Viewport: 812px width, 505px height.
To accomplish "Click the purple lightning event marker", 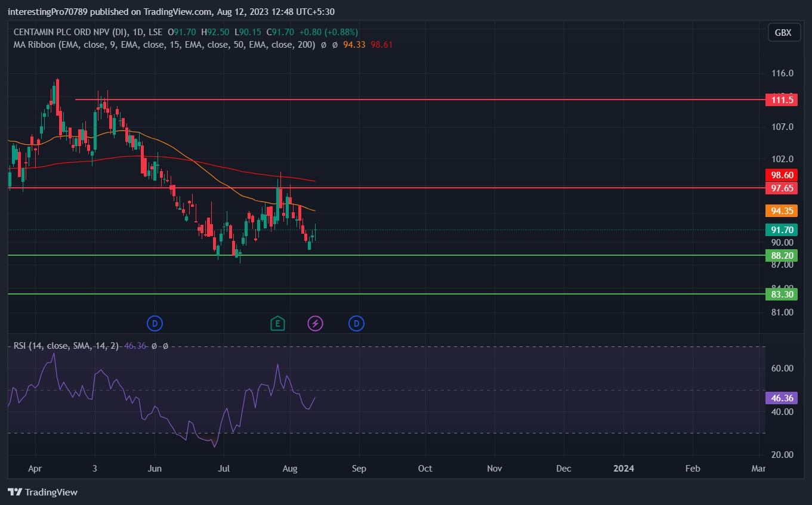I will coord(315,324).
